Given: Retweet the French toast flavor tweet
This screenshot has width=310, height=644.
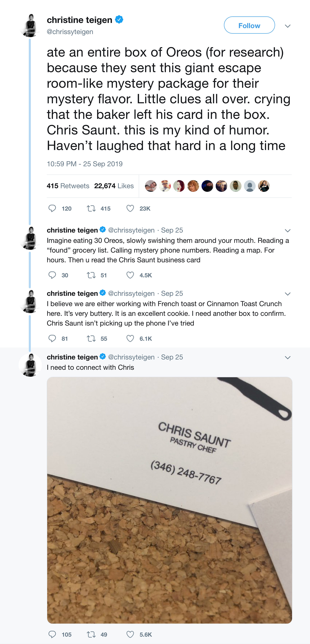Looking at the screenshot, I should coord(91,338).
